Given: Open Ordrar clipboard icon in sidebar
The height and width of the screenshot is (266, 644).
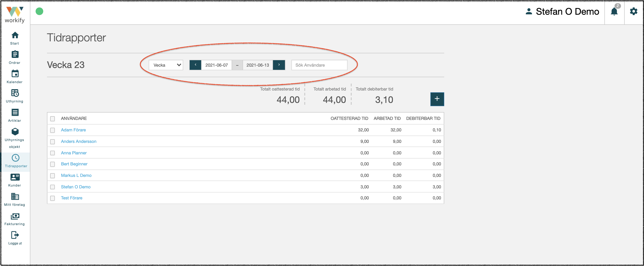Looking at the screenshot, I should [x=15, y=54].
